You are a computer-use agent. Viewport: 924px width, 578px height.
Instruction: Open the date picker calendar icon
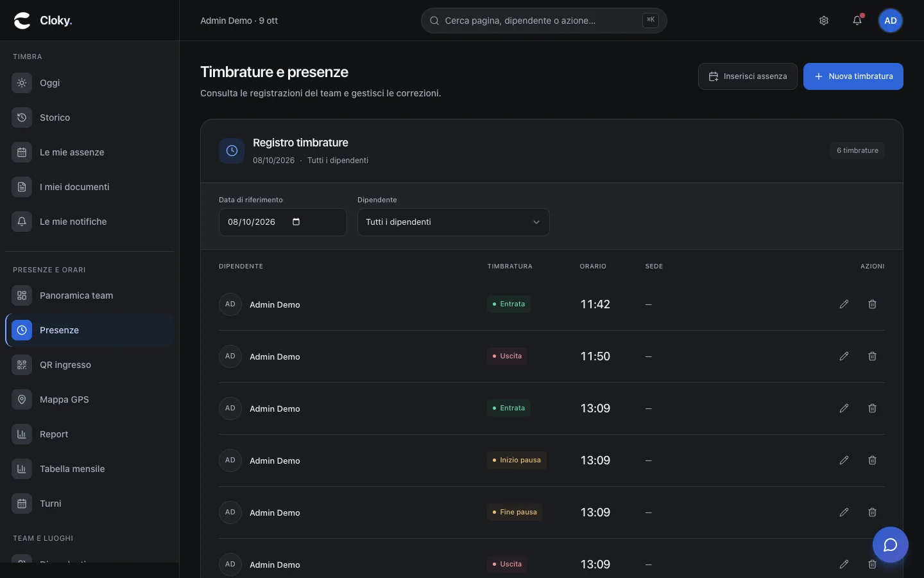296,222
